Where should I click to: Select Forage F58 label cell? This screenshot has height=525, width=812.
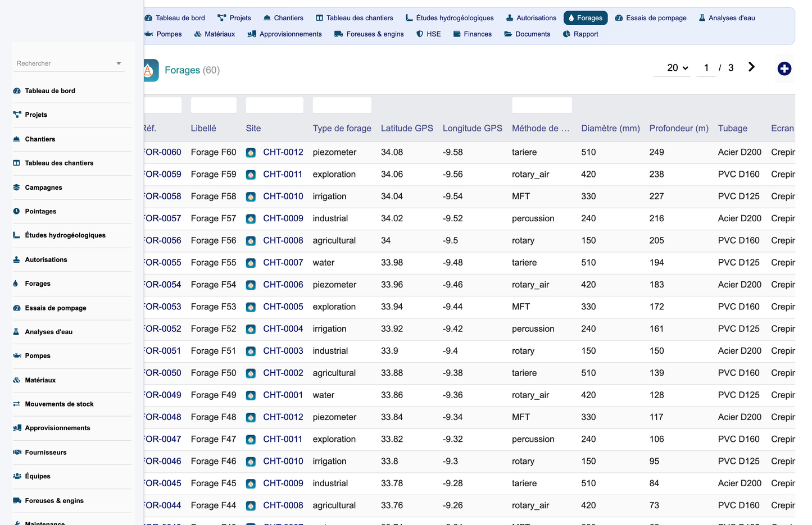(214, 197)
